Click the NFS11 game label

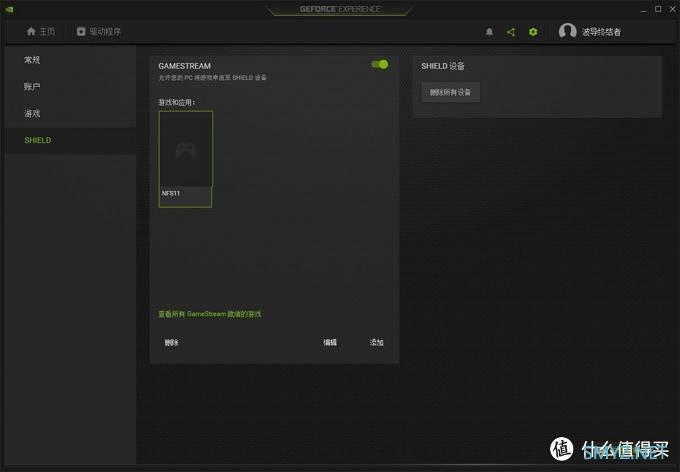[171, 193]
